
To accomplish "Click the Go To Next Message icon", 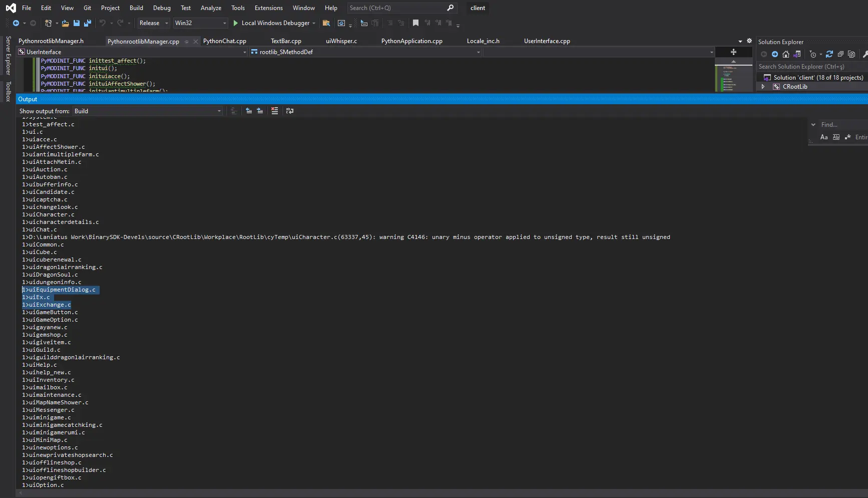I will click(x=260, y=111).
